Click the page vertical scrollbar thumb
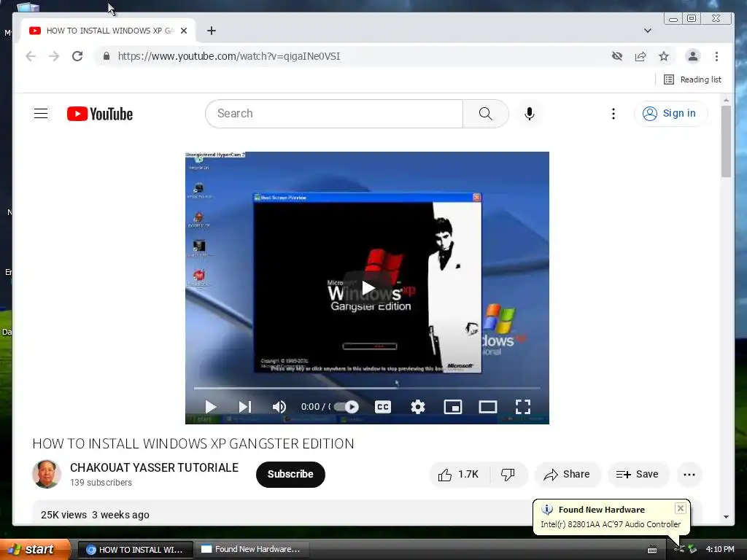 coord(726,141)
